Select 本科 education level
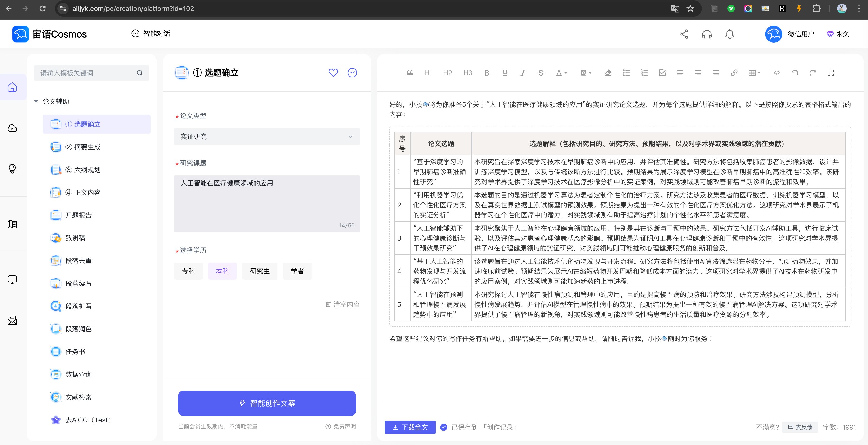Screen dimensions: 868x445 click(x=222, y=271)
